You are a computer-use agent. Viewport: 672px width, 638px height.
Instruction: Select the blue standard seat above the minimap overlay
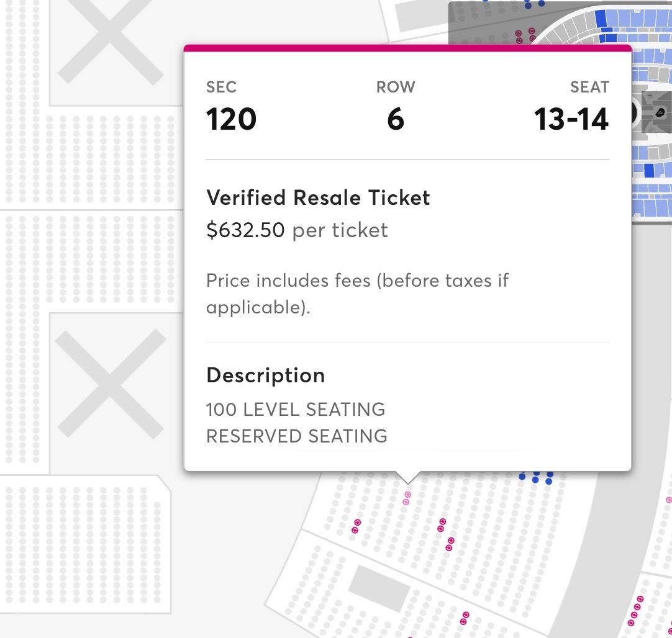click(x=528, y=6)
